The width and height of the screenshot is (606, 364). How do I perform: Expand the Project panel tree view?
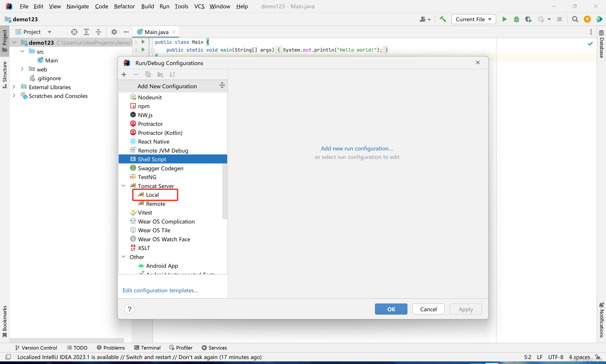(86, 31)
